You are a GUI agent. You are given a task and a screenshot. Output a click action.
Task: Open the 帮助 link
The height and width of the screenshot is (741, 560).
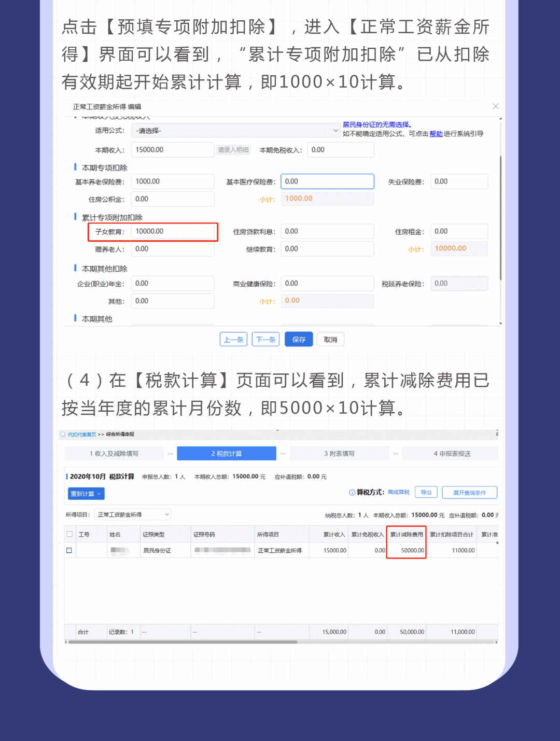tap(436, 134)
